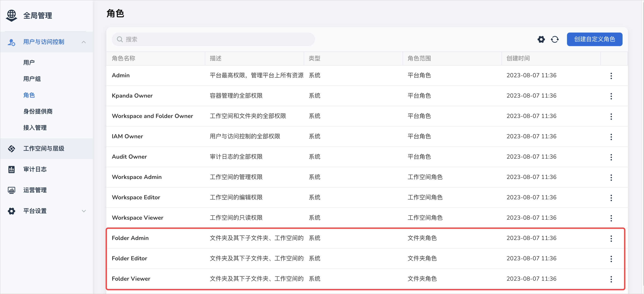This screenshot has width=644, height=294.
Task: Open more actions for Workspace Admin
Action: pos(611,177)
